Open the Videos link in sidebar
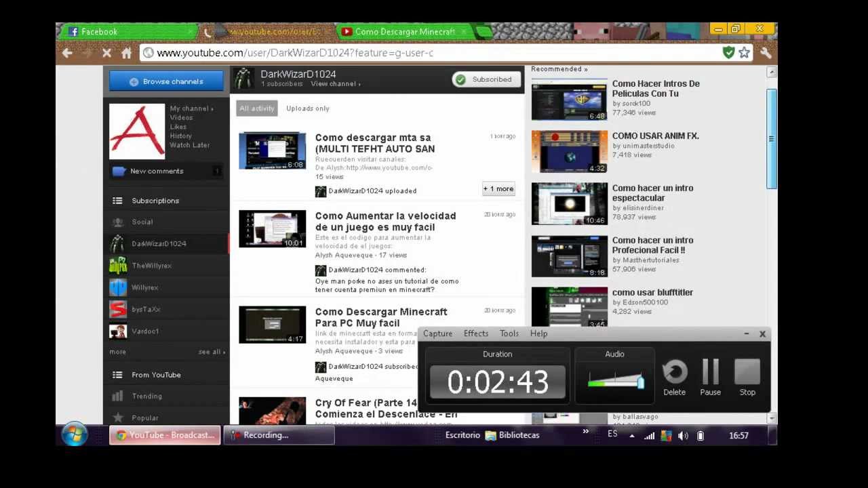This screenshot has width=868, height=488. (181, 118)
